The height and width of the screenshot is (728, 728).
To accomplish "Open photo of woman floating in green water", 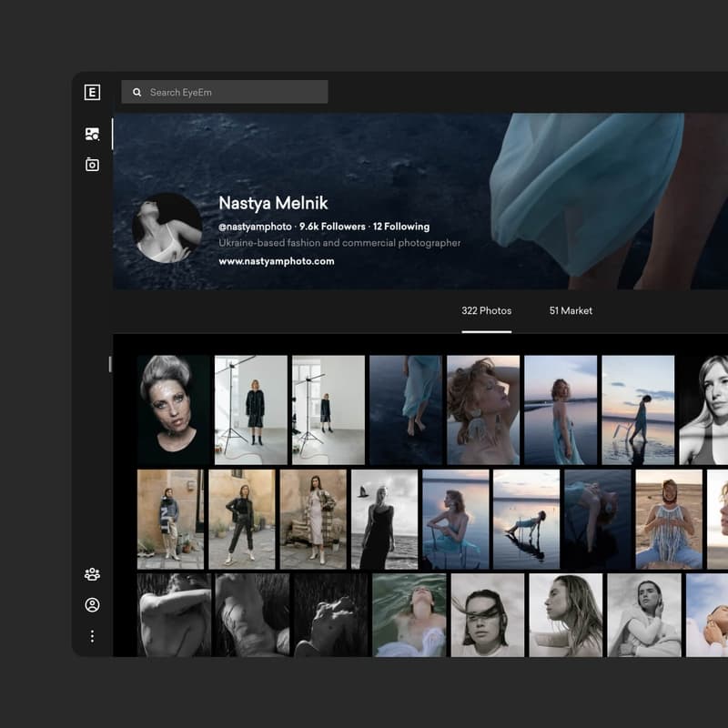I will 409,614.
